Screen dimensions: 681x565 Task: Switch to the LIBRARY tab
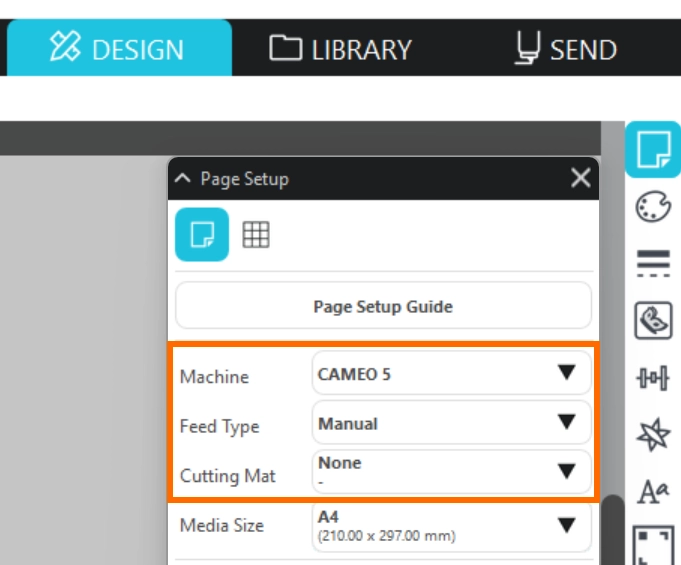(341, 49)
